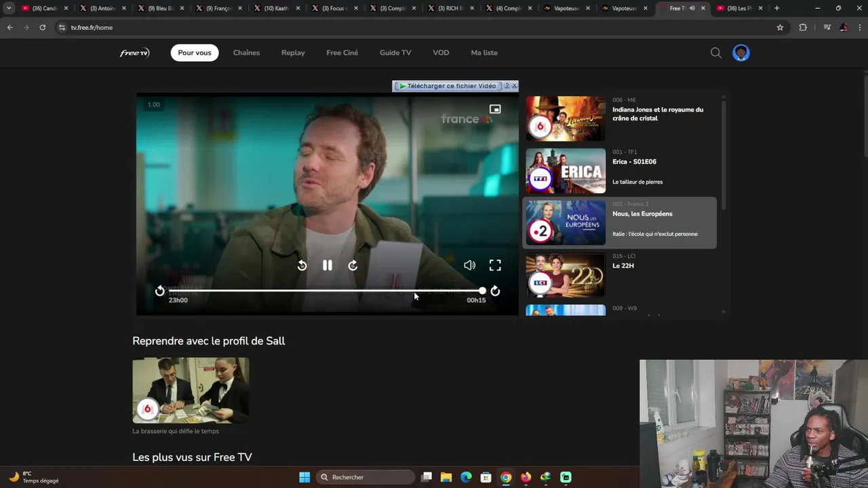The image size is (868, 488).
Task: Switch to the (10) Kaath X tab
Action: pos(277,8)
